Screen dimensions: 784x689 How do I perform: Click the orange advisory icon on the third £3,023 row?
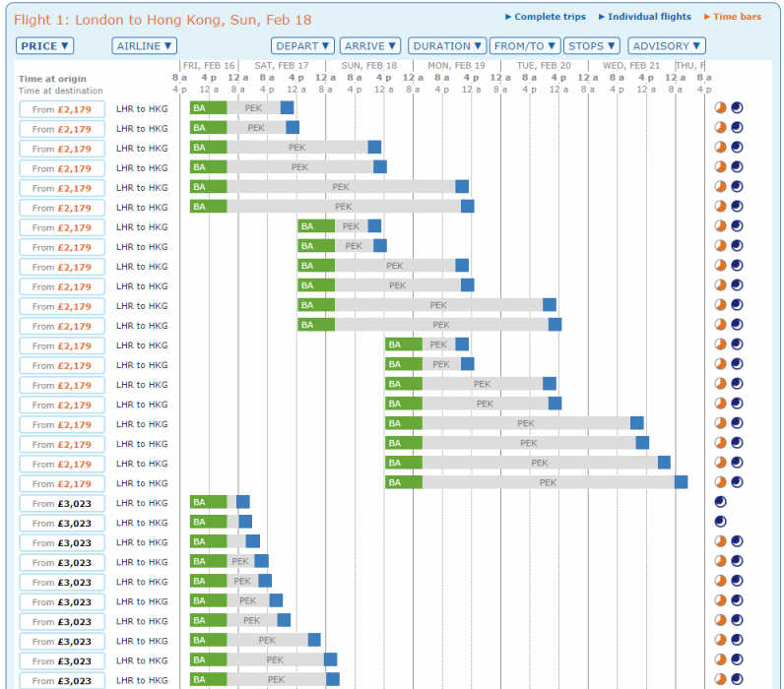(720, 541)
